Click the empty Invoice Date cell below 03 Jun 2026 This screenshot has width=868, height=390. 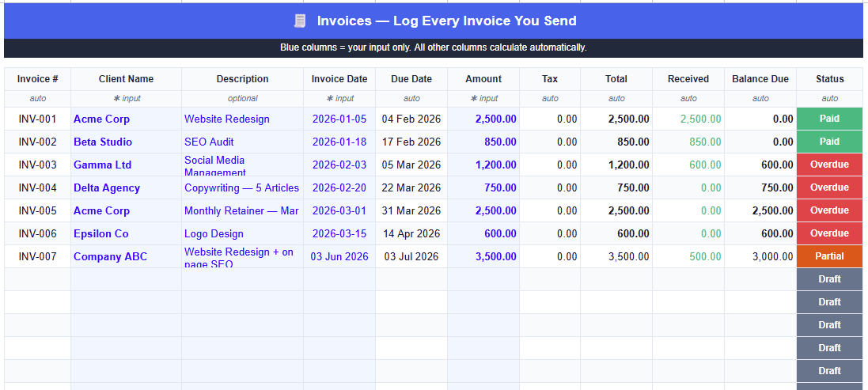[339, 280]
